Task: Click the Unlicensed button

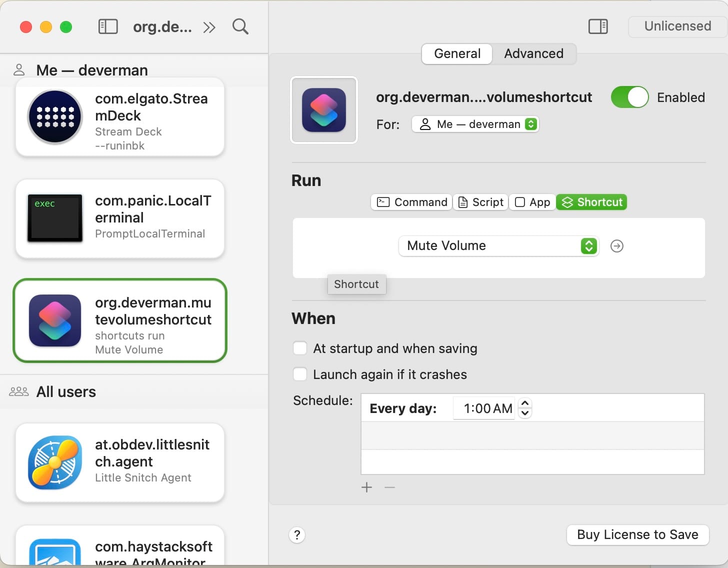Action: coord(677,26)
